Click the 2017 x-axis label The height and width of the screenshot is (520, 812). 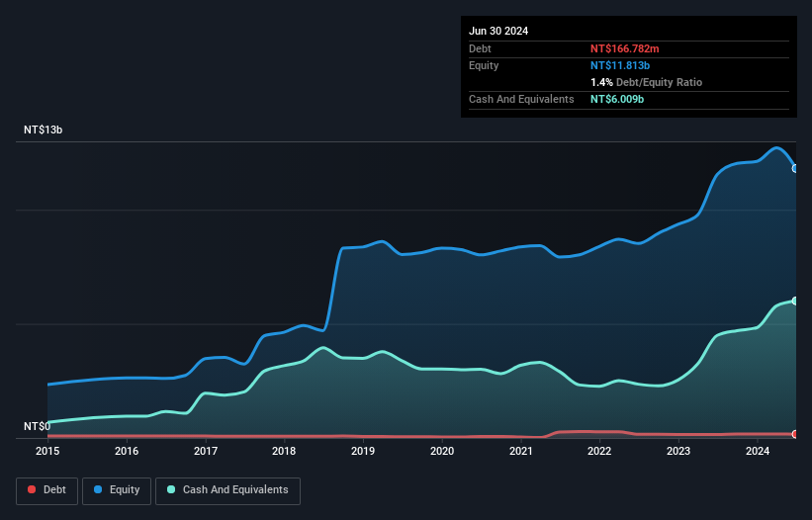(x=206, y=451)
